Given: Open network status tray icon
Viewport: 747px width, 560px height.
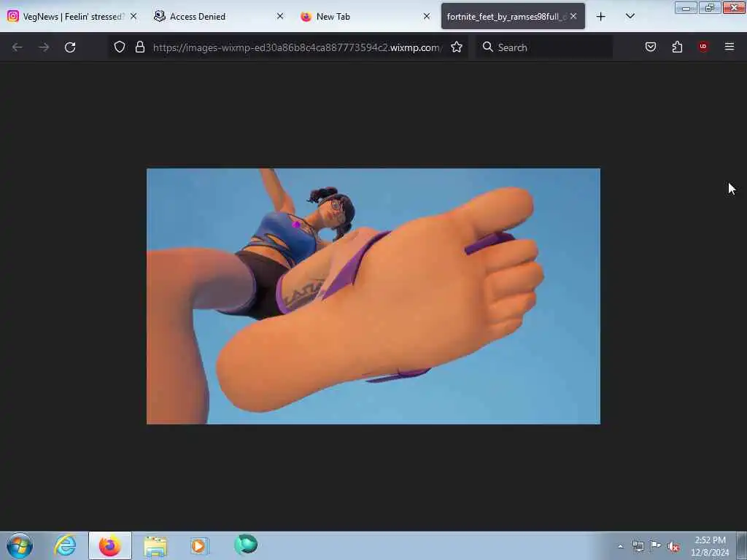Looking at the screenshot, I should (638, 546).
